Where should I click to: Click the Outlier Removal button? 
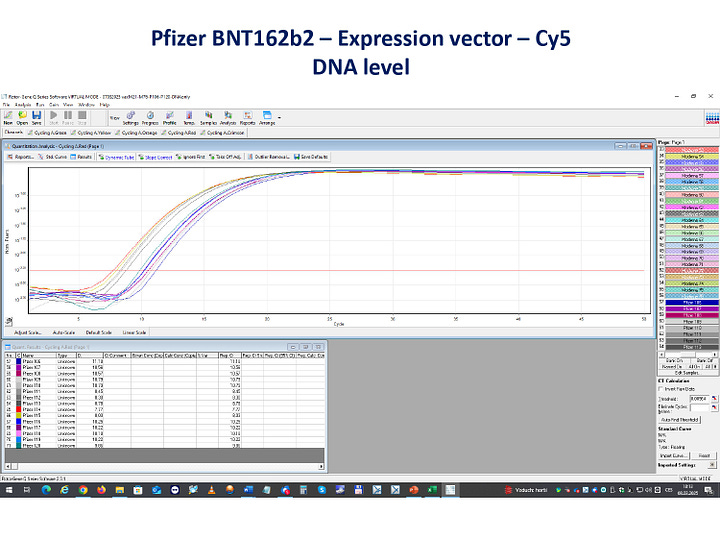point(269,157)
